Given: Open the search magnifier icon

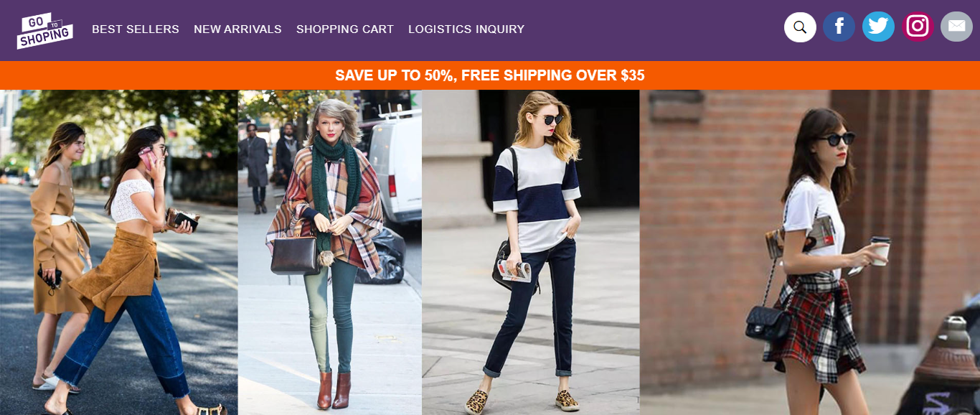Looking at the screenshot, I should pos(800,27).
